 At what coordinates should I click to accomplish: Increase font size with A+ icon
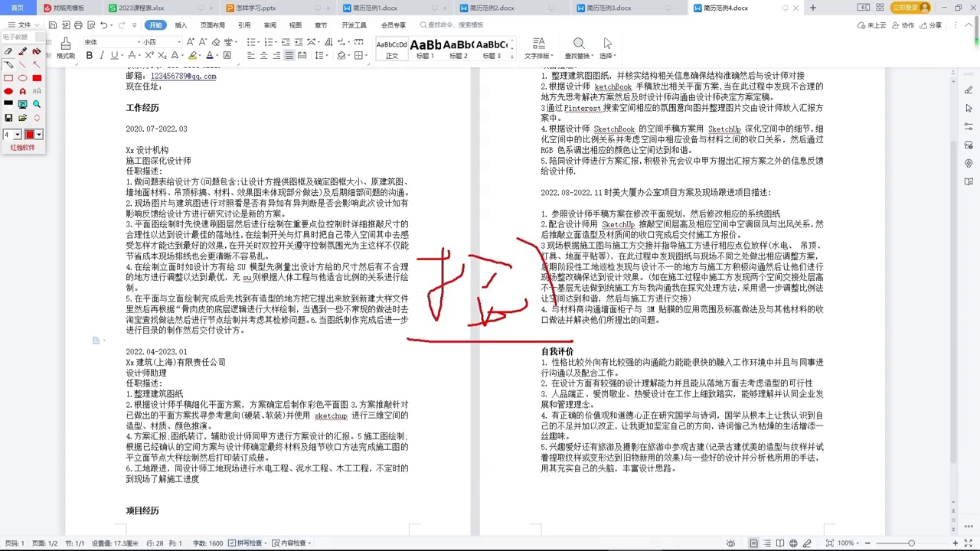190,42
